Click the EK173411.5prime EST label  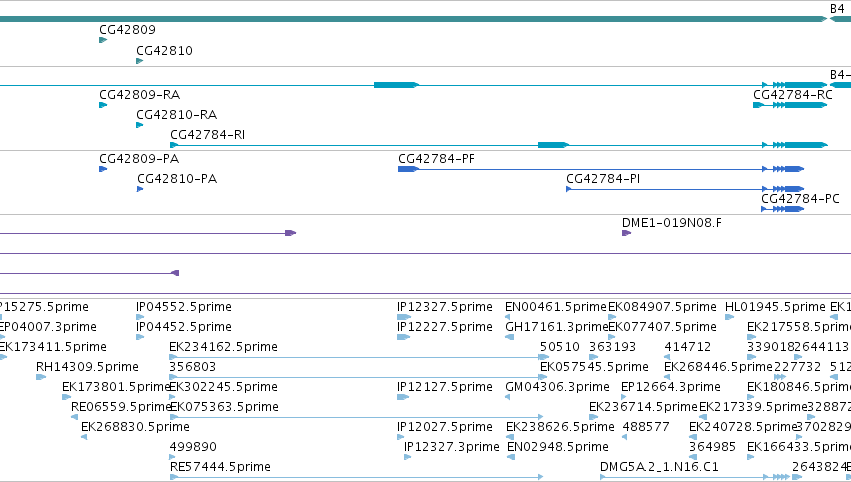point(52,346)
